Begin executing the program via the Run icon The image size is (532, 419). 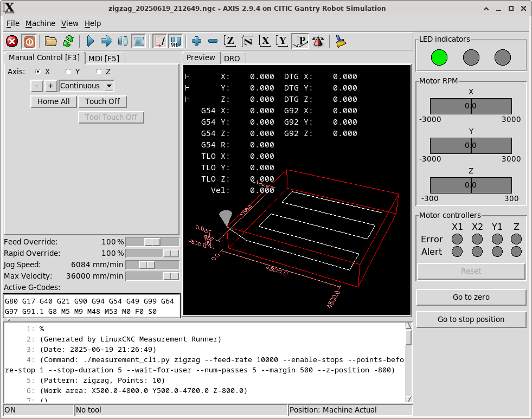(90, 41)
